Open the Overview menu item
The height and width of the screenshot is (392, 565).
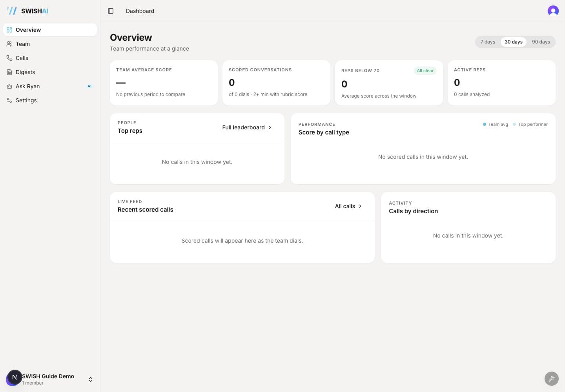(x=50, y=30)
